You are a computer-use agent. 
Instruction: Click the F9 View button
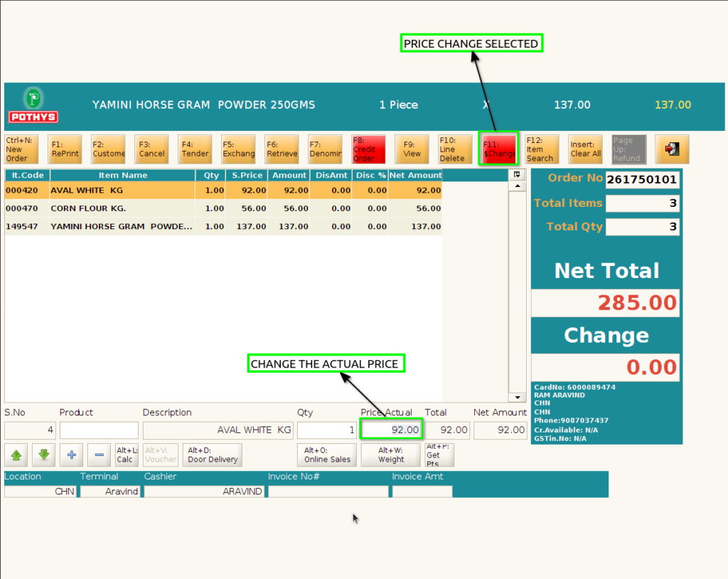tap(412, 149)
